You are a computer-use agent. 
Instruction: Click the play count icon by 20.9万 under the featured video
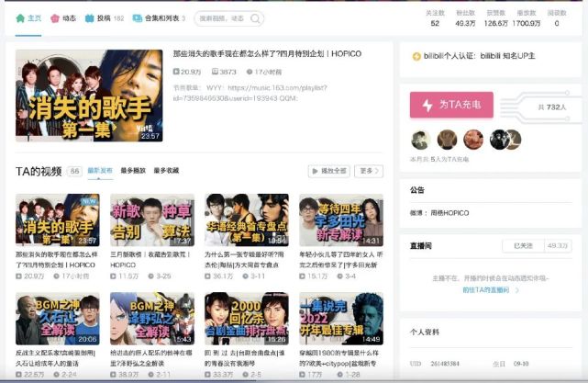(176, 72)
